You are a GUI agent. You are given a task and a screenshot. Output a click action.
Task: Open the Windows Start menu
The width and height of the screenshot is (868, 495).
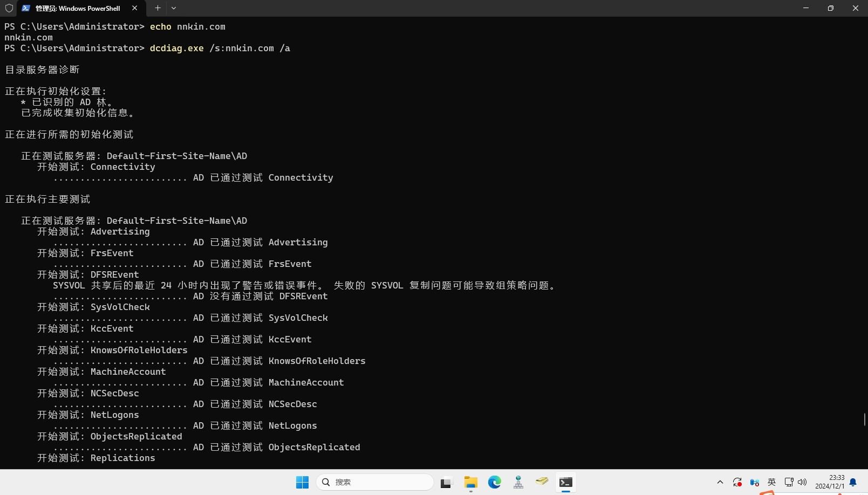pos(302,482)
